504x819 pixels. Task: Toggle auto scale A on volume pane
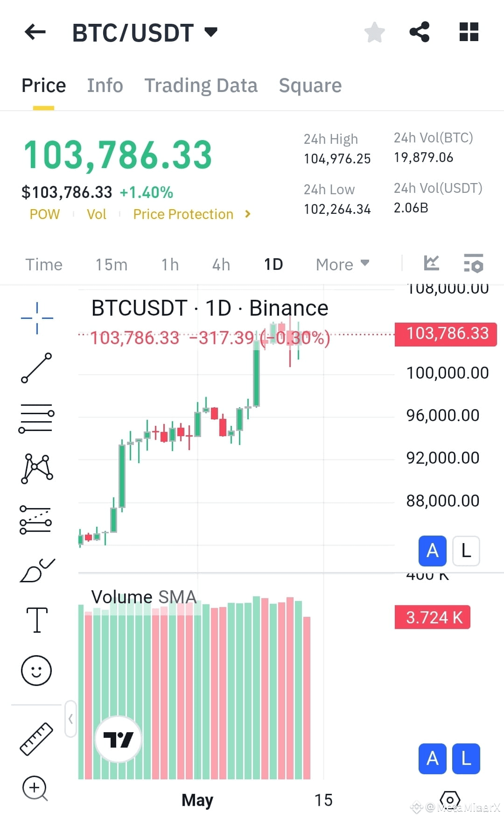point(433,759)
